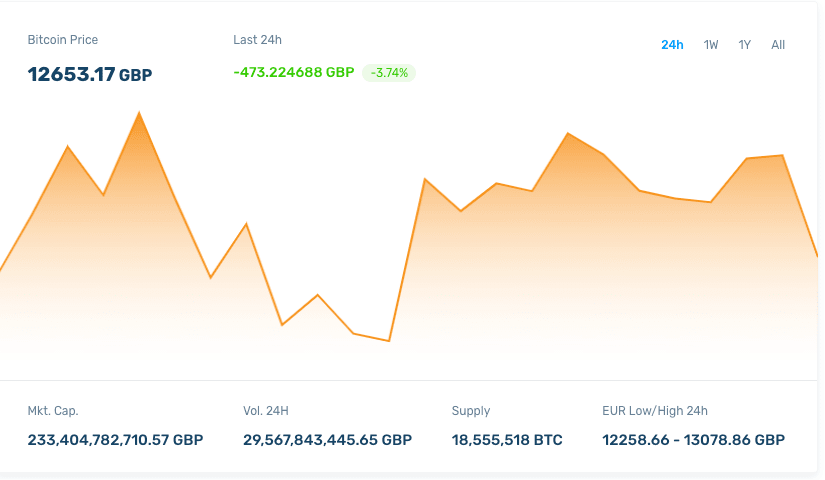Click the GBP unit beside 12653.17
Image resolution: width=825 pixels, height=480 pixels.
pos(136,75)
